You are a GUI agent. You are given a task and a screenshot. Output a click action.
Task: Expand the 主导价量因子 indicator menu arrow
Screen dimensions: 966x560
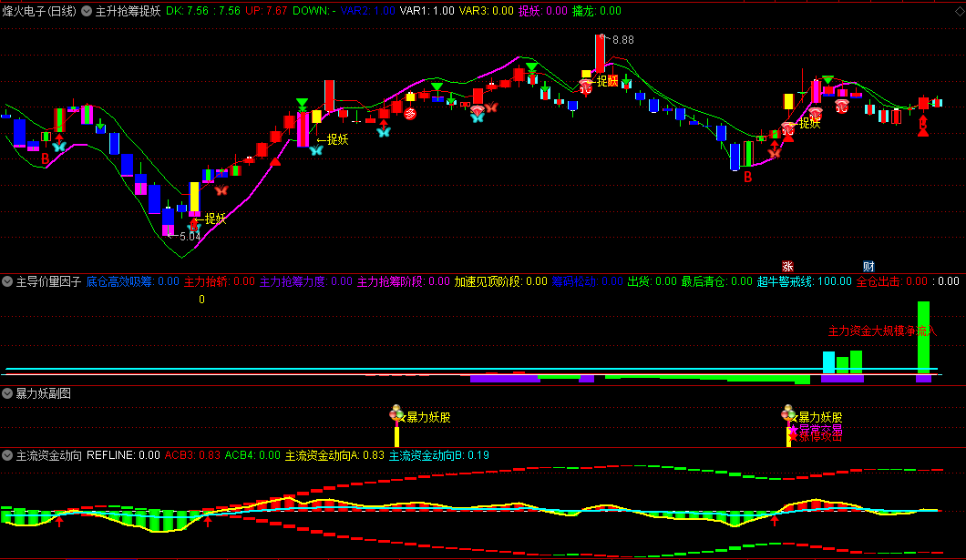(7, 282)
